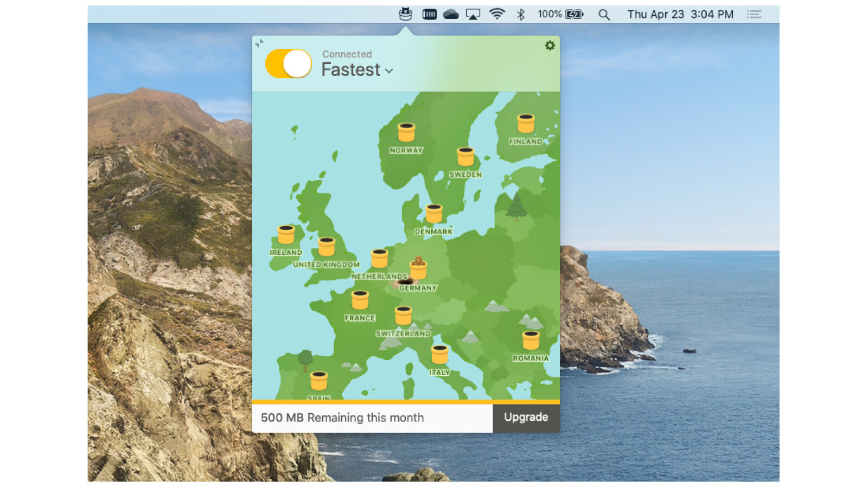Click the France tunnel pipe
The image size is (868, 488).
[x=360, y=300]
